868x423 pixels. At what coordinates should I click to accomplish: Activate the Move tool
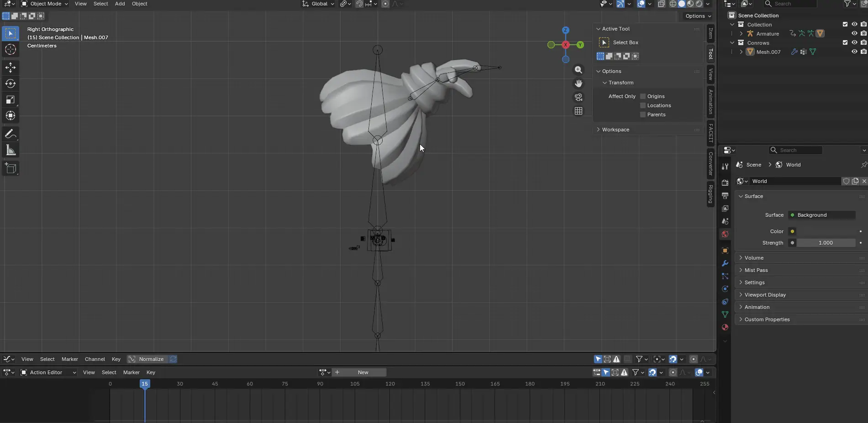tap(11, 68)
